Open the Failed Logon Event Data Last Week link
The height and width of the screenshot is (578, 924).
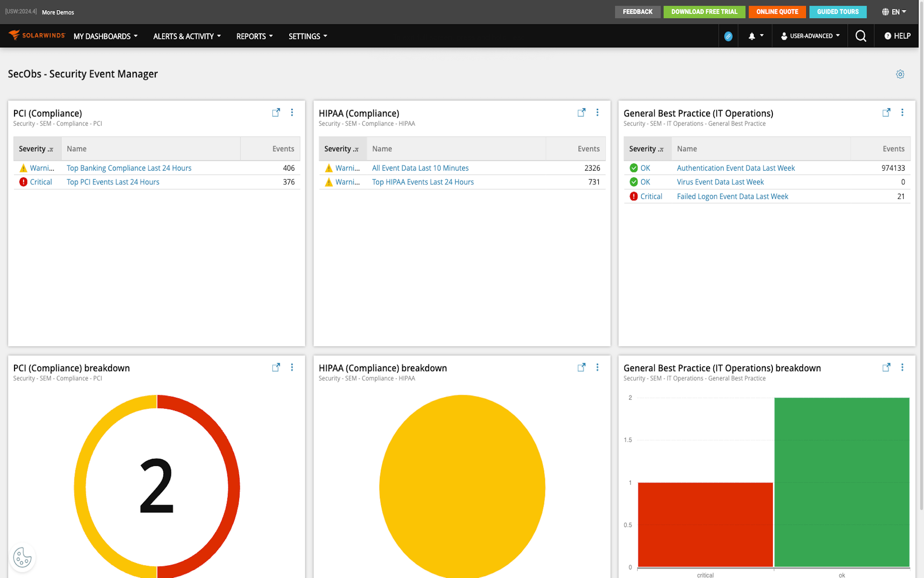click(732, 196)
